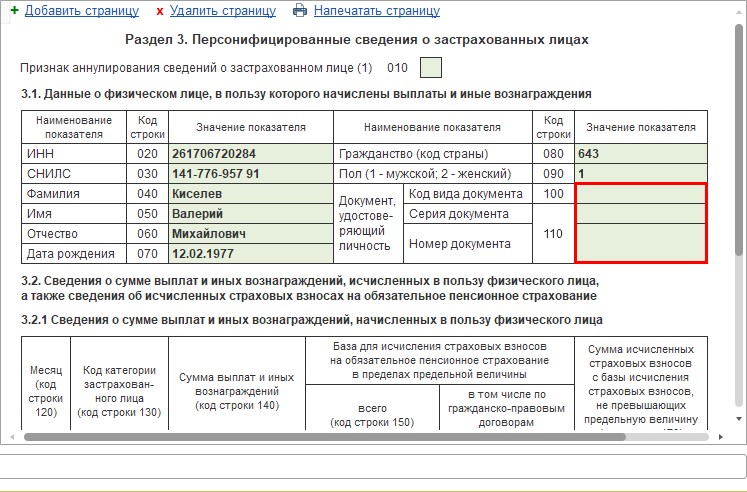Viewport: 747px width, 492px height.
Task: Click the red x delete page icon
Action: point(160,11)
